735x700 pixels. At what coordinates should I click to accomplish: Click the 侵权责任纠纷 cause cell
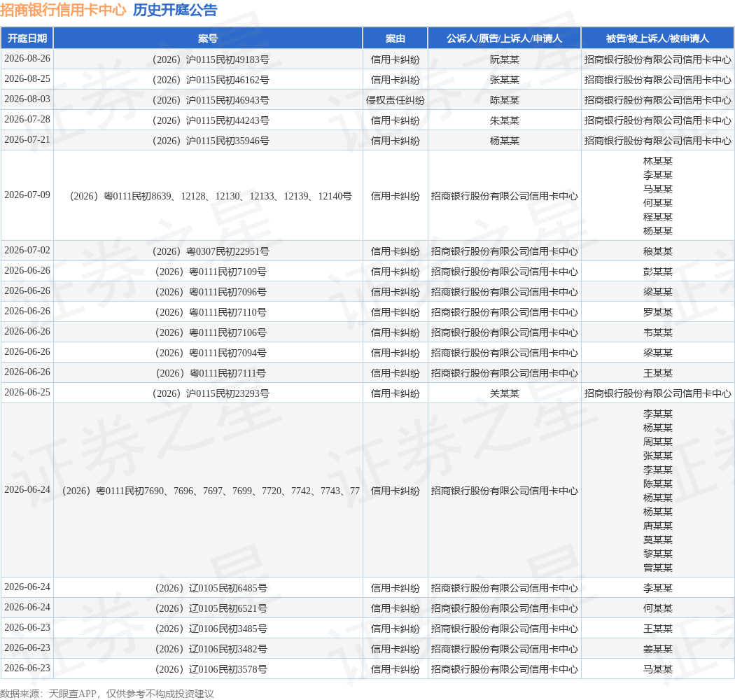pyautogui.click(x=395, y=100)
